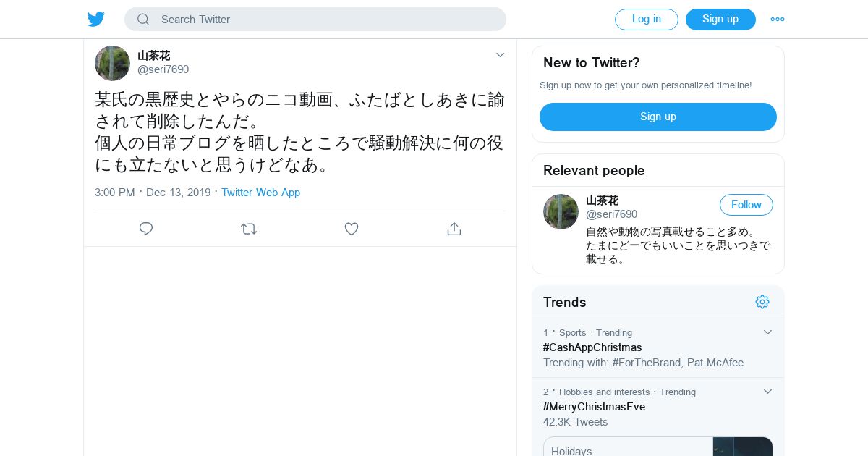Retweet the tweet by 山茶花
This screenshot has height=456, width=868.
249,229
